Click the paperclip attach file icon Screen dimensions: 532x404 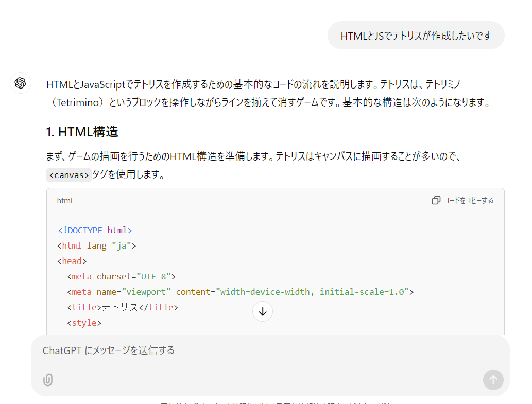click(48, 380)
